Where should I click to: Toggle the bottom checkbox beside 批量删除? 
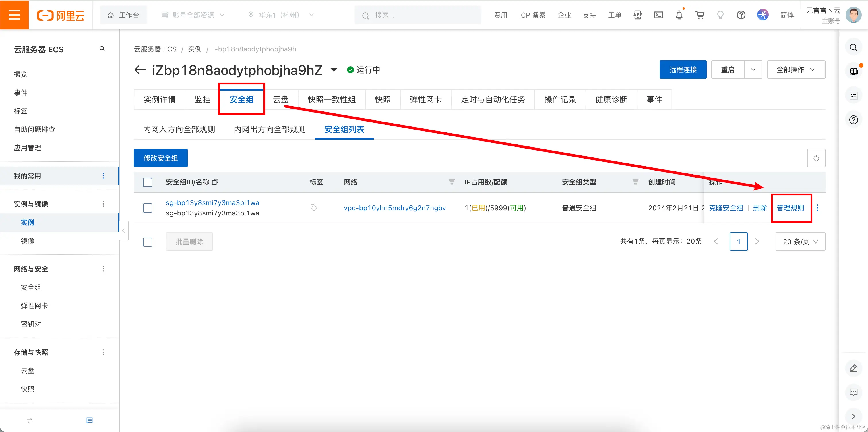click(x=148, y=242)
